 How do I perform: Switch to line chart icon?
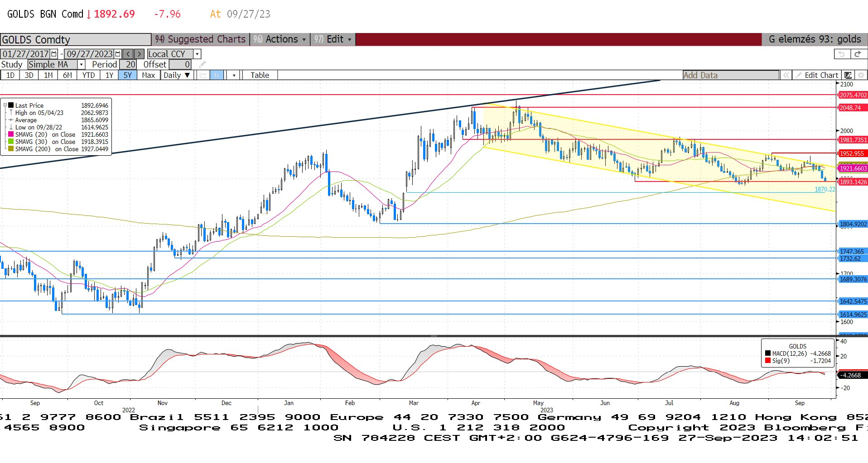point(203,75)
